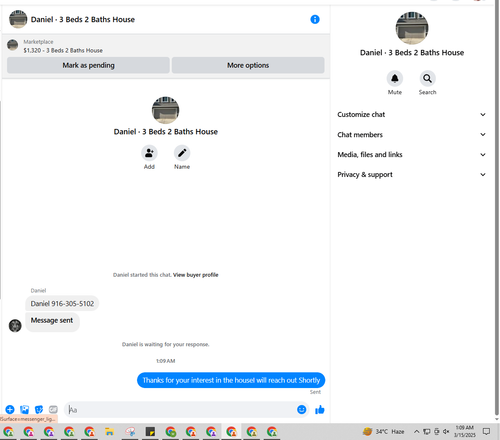Open volume control in system tray
This screenshot has height=440, width=500.
[446, 432]
